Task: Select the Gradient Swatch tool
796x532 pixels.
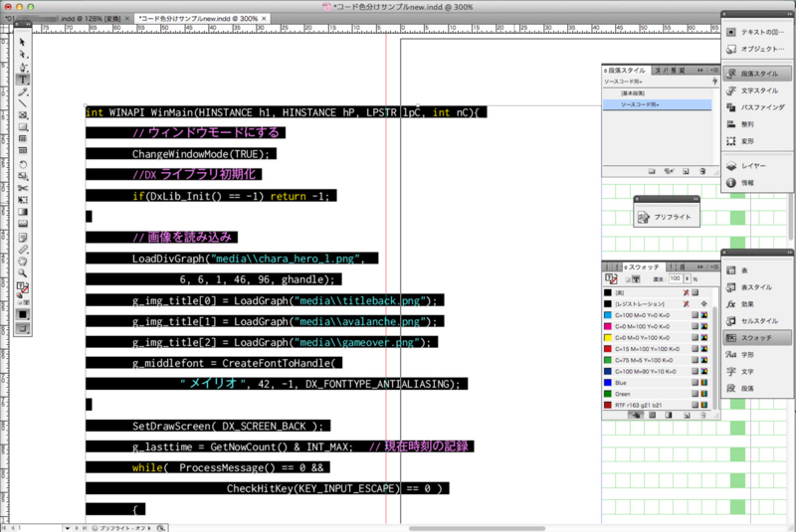Action: (23, 212)
